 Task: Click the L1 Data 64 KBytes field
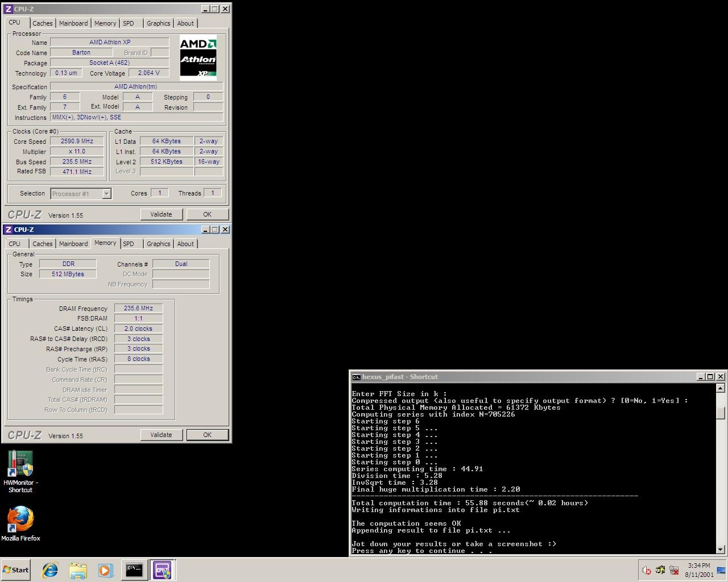[167, 142]
